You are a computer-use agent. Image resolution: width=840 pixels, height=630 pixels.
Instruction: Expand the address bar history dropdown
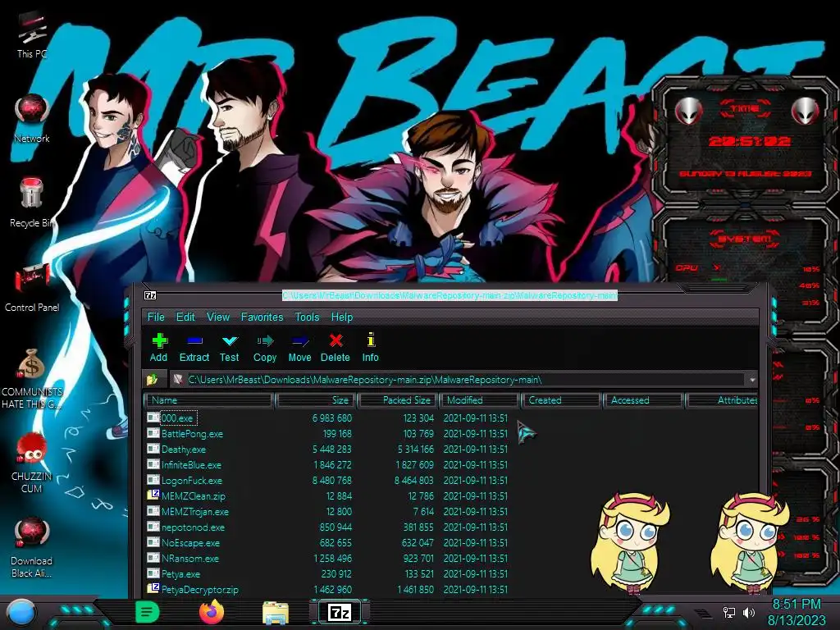coord(752,380)
